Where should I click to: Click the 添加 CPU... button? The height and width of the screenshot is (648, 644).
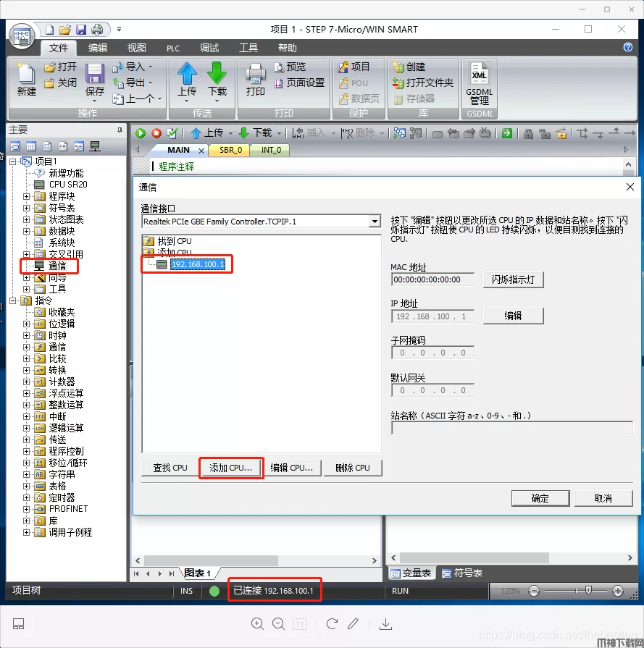click(x=231, y=468)
